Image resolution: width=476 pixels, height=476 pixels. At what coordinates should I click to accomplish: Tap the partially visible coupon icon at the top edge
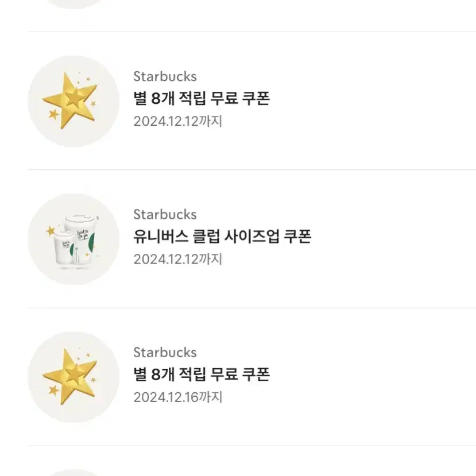pyautogui.click(x=73, y=3)
